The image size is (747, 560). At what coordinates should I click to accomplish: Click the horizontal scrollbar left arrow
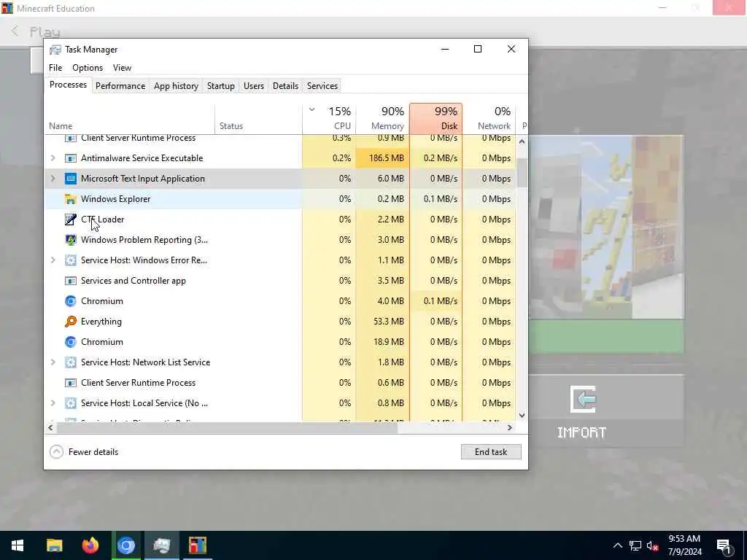point(50,427)
